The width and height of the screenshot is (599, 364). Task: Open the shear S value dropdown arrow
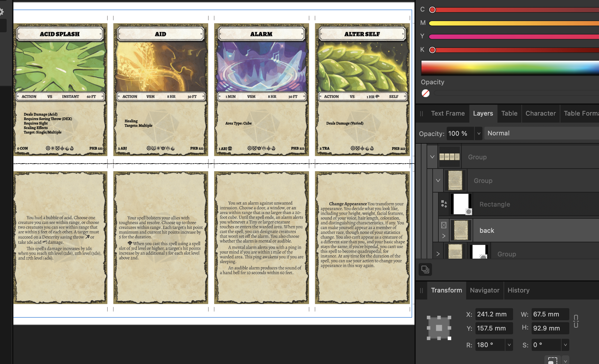tap(565, 345)
